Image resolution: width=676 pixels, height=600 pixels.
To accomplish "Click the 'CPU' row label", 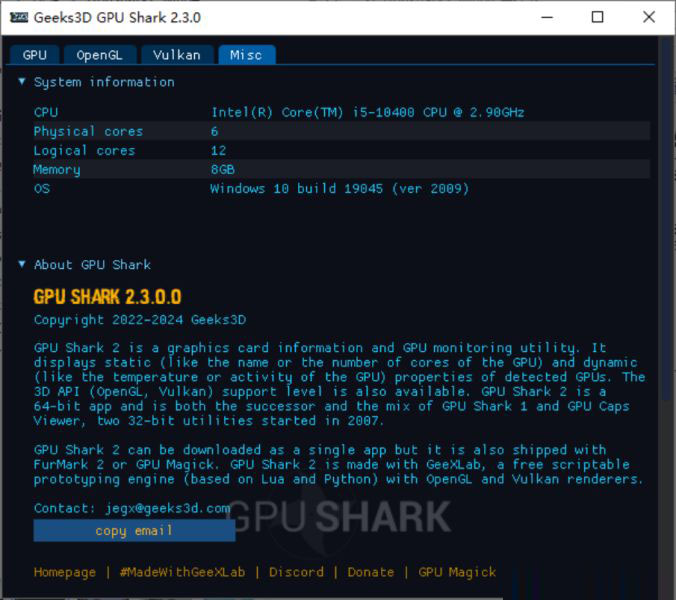I will (x=46, y=112).
